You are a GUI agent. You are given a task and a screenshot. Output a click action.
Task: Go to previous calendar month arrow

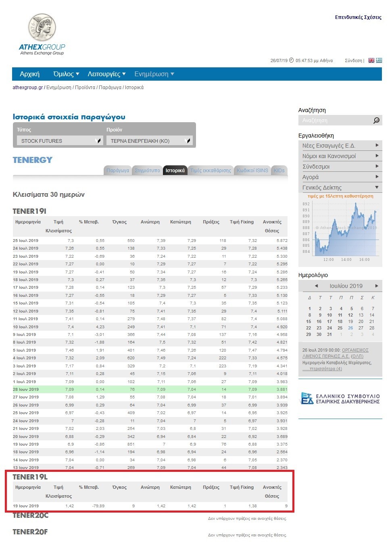click(316, 286)
